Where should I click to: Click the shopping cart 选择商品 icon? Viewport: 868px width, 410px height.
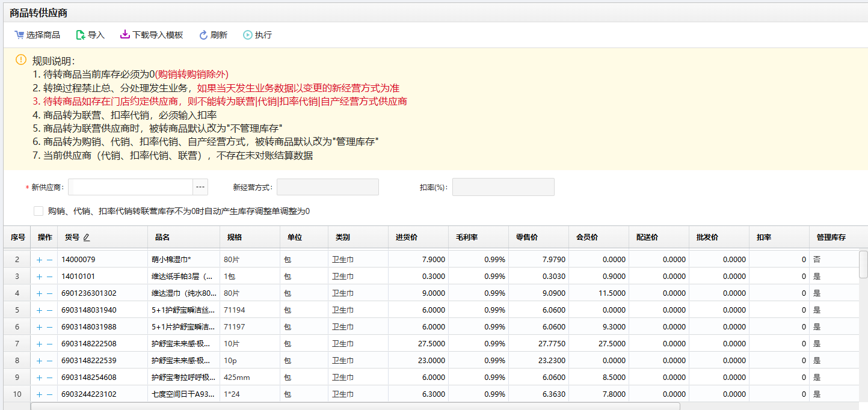pos(19,35)
